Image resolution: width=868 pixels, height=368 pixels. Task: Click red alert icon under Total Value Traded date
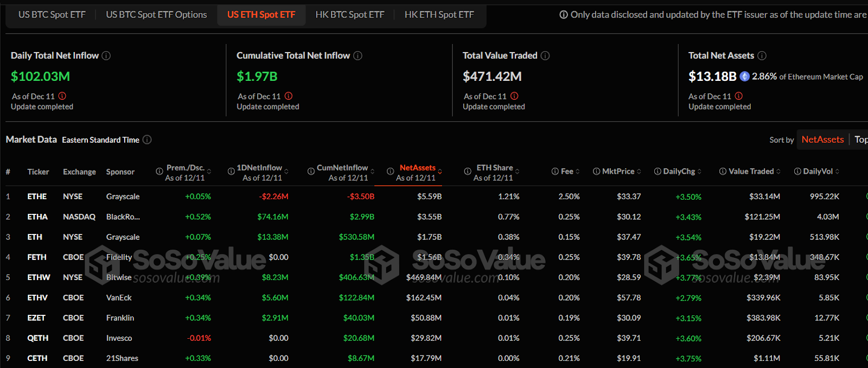[x=514, y=96]
